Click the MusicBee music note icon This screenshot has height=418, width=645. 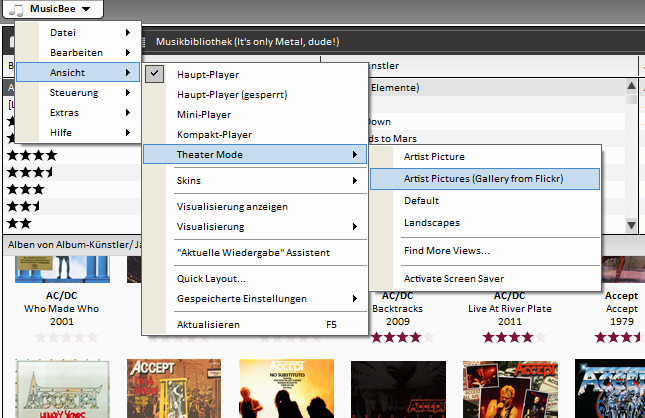point(16,9)
